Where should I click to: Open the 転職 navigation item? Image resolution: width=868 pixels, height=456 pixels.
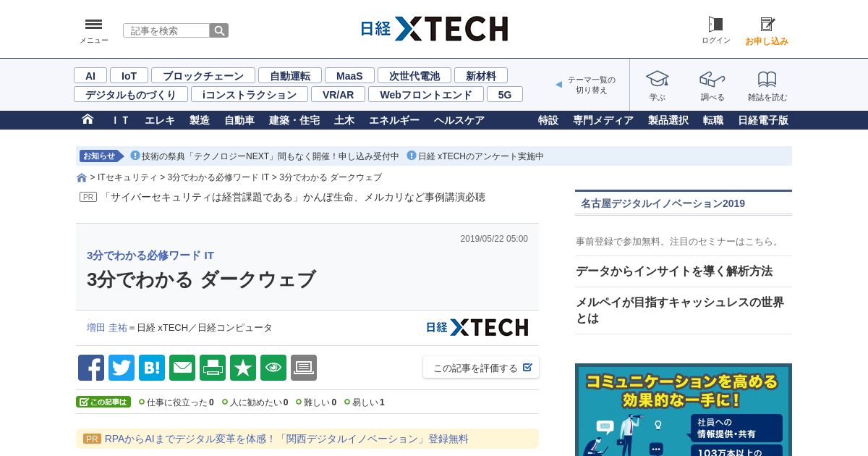click(713, 120)
